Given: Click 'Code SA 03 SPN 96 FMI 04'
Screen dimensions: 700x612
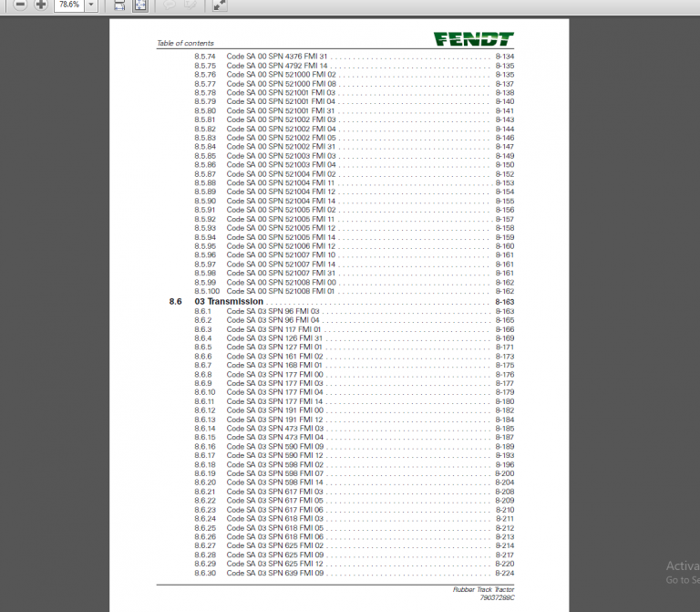Looking at the screenshot, I should [x=273, y=320].
